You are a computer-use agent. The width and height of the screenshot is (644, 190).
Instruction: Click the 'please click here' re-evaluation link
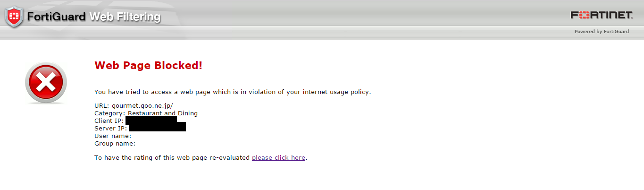click(x=278, y=158)
